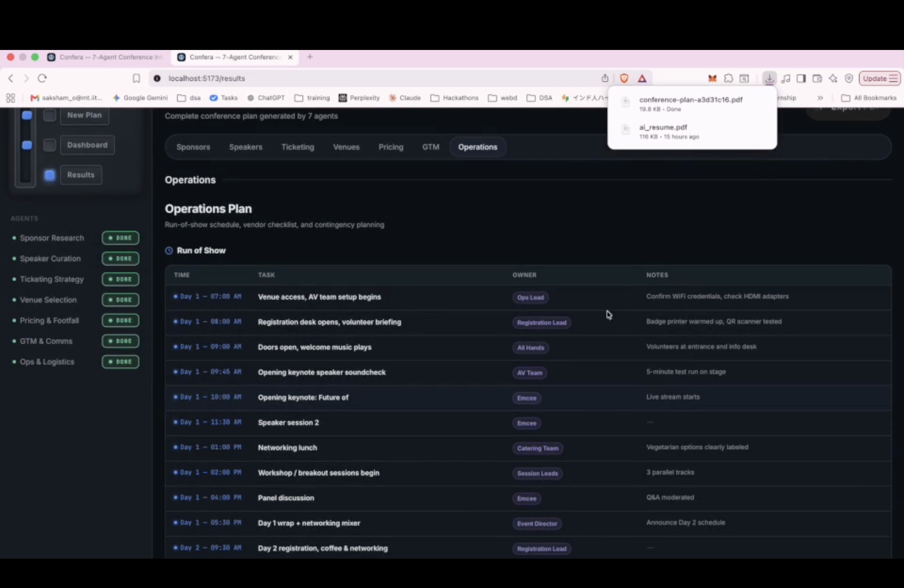Open the Results page button
Viewport: 904px width, 588px height.
coord(81,175)
